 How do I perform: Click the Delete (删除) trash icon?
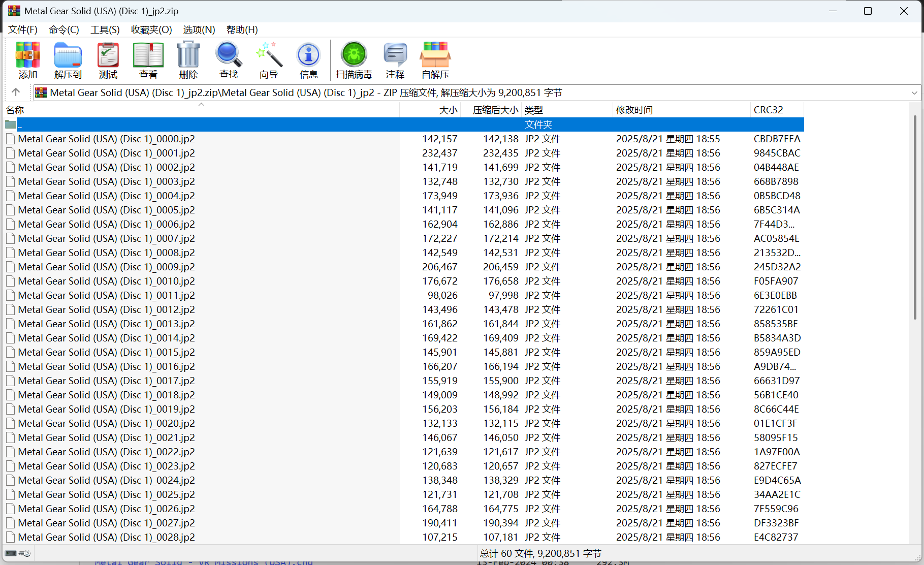click(x=188, y=56)
